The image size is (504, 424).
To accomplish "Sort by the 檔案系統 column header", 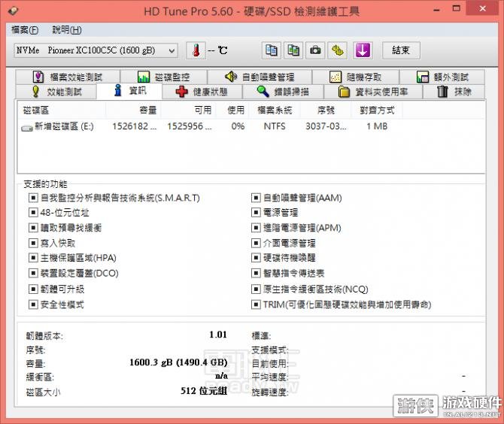I will [275, 111].
